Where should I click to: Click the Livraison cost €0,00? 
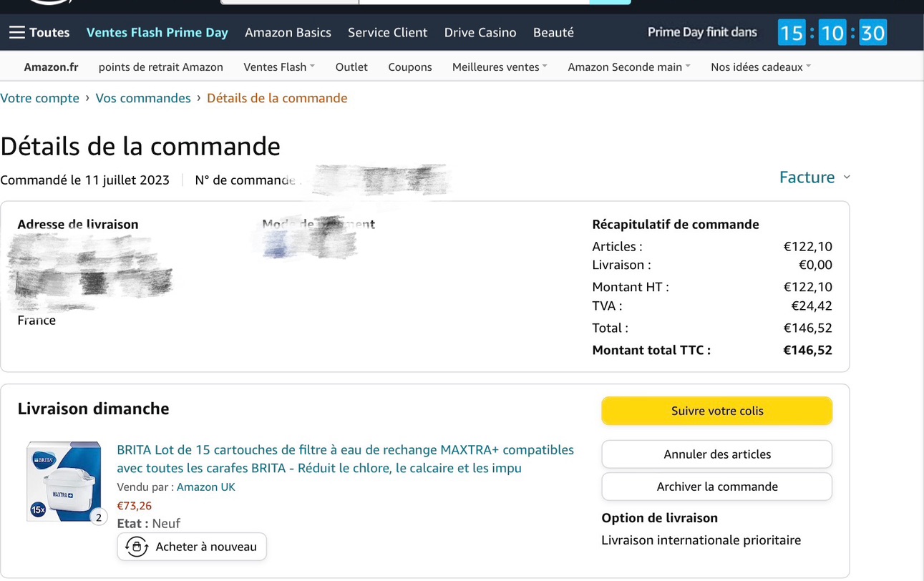pyautogui.click(x=815, y=265)
